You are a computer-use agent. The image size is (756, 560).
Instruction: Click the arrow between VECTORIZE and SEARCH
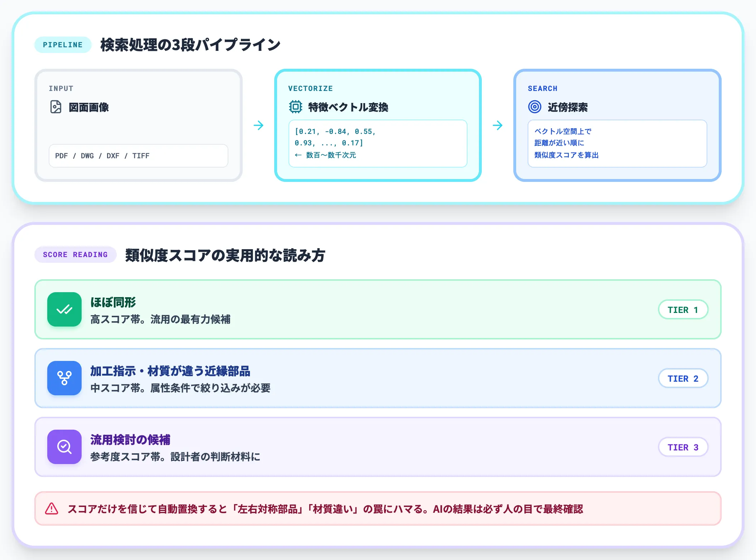pyautogui.click(x=498, y=125)
